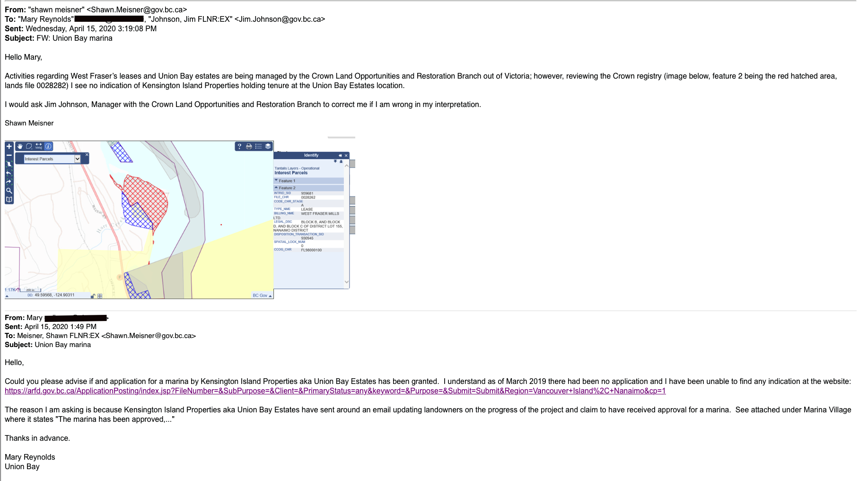Click the Identify panel scroll down arrow
Screen dimensions: 868x481
pyautogui.click(x=347, y=282)
